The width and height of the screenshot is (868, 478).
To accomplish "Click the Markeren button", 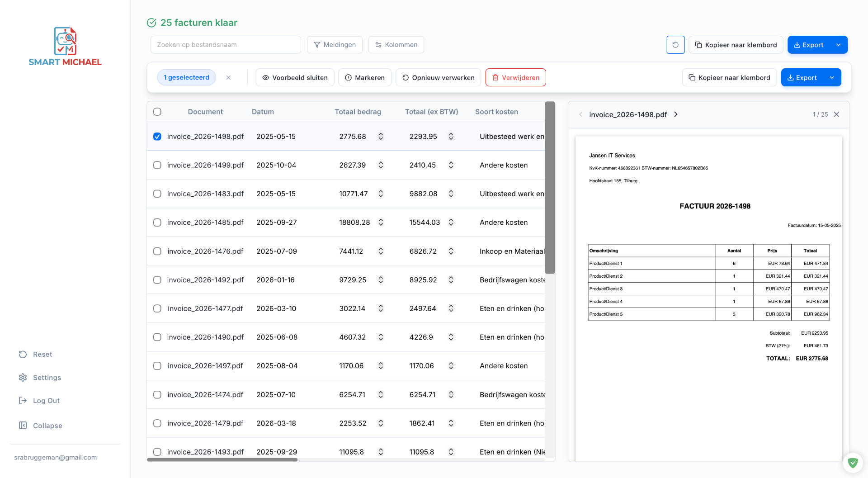I will [x=364, y=77].
